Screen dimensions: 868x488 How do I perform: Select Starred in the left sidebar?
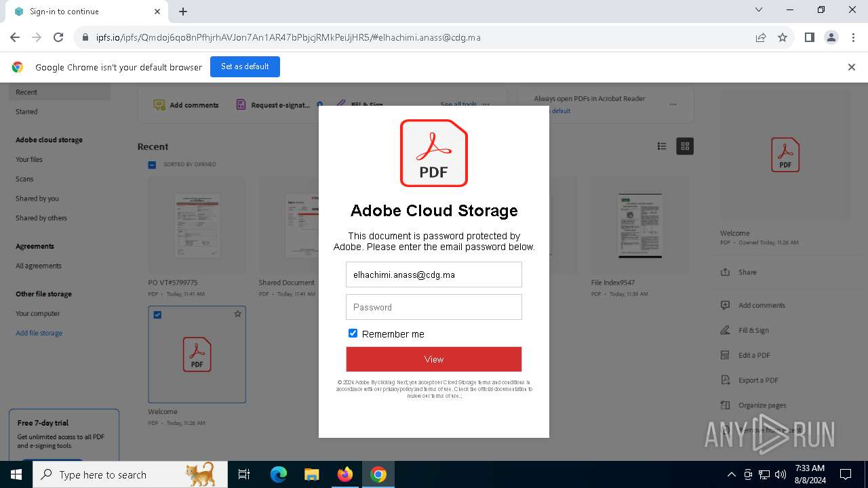26,112
